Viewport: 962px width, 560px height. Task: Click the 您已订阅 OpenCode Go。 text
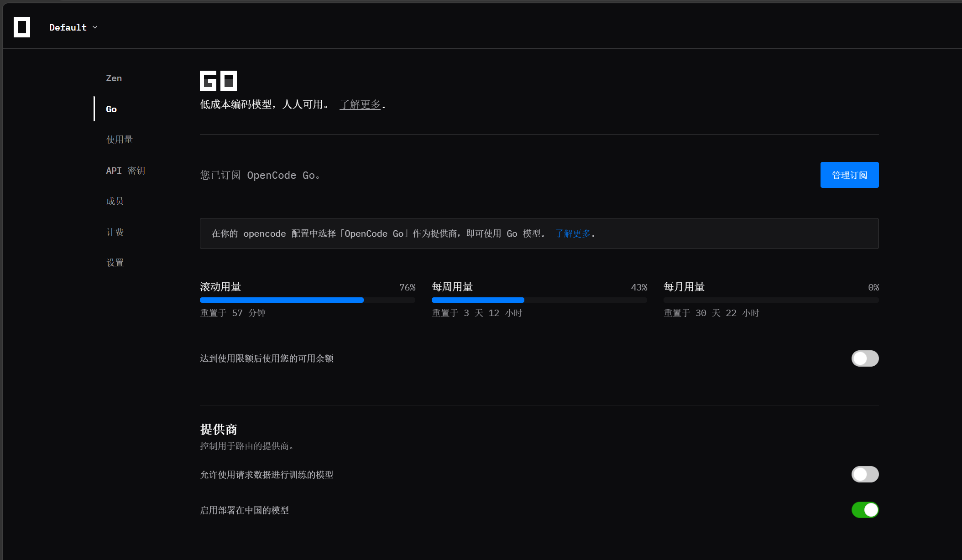[260, 175]
